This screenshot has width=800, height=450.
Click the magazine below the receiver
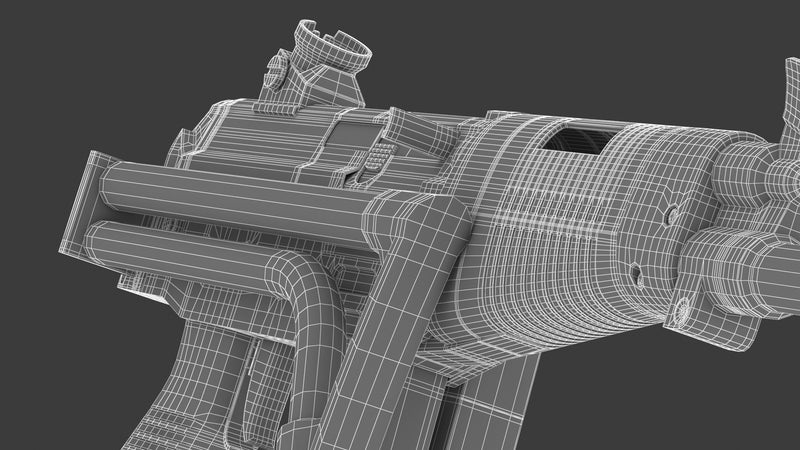[x=490, y=400]
